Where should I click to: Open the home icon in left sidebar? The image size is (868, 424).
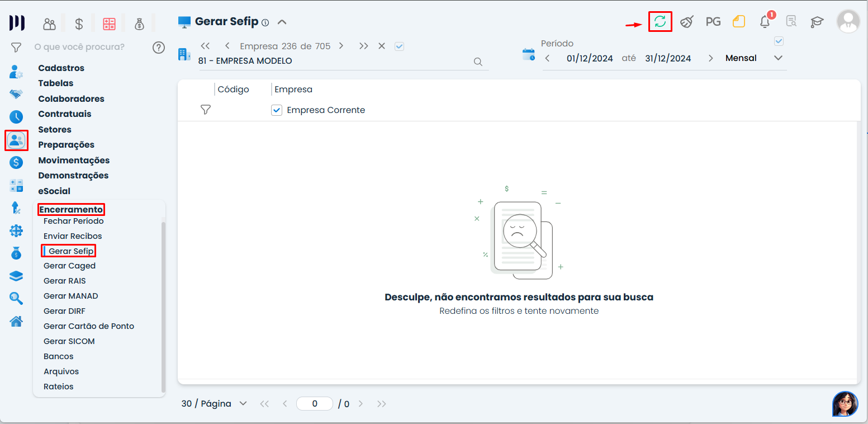click(16, 321)
